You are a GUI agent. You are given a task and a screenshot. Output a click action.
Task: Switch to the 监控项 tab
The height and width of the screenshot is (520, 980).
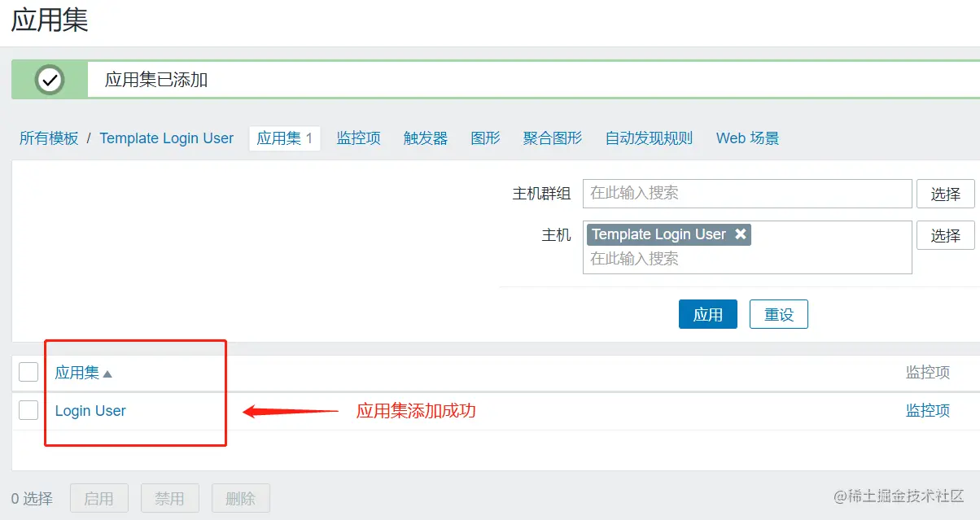pos(359,138)
